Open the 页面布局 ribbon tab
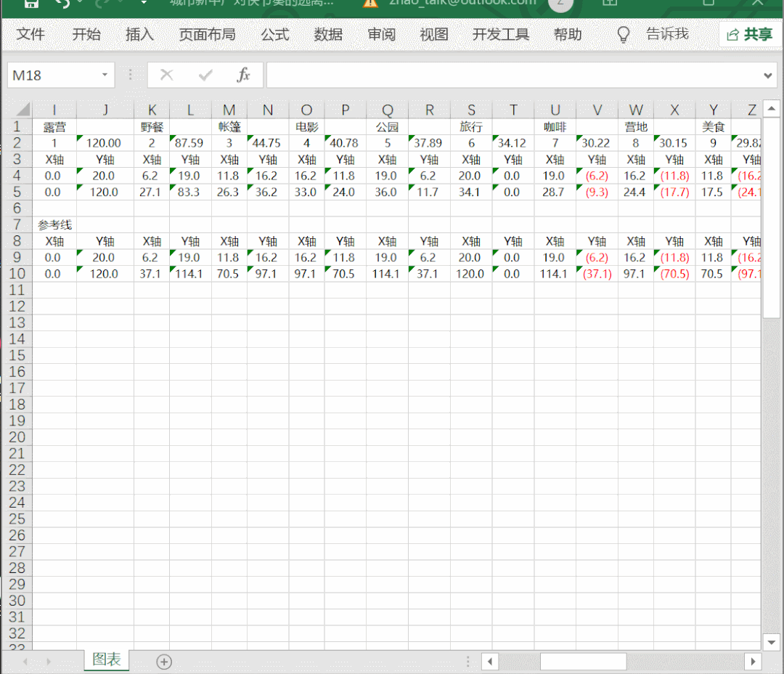The width and height of the screenshot is (784, 674). (207, 35)
